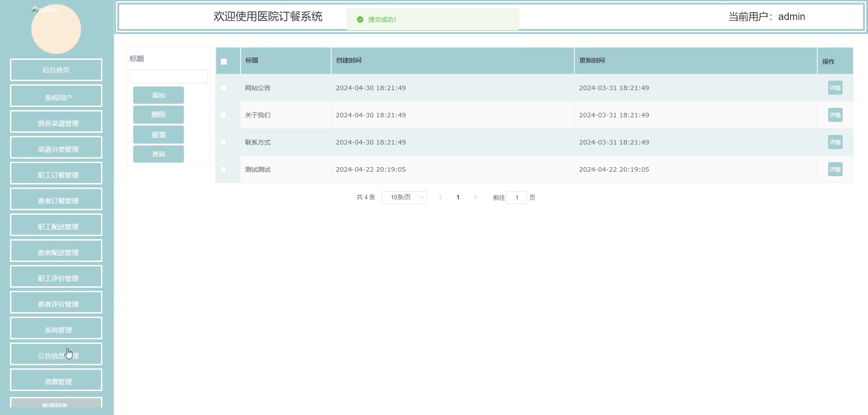Open 患者配送管理 menu item

pyautogui.click(x=56, y=251)
